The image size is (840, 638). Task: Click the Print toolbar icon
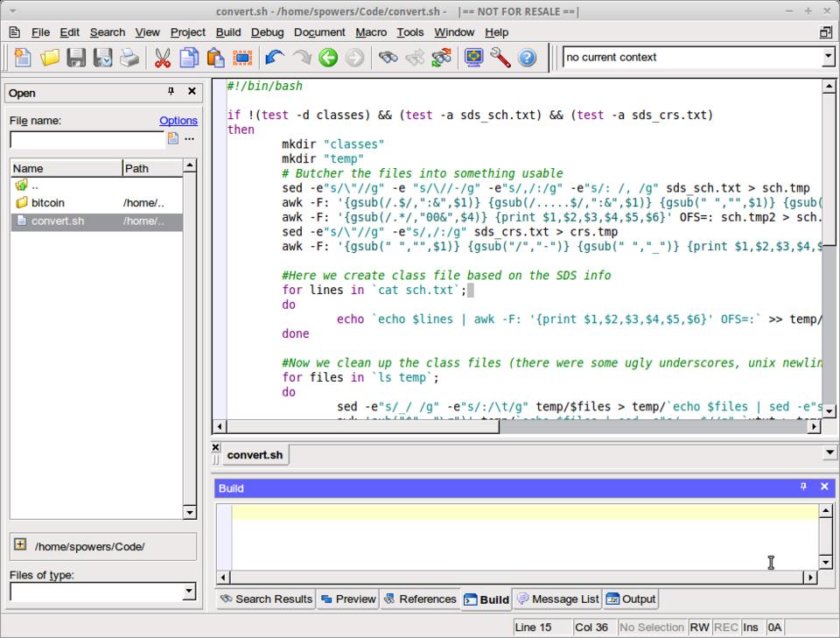click(129, 58)
